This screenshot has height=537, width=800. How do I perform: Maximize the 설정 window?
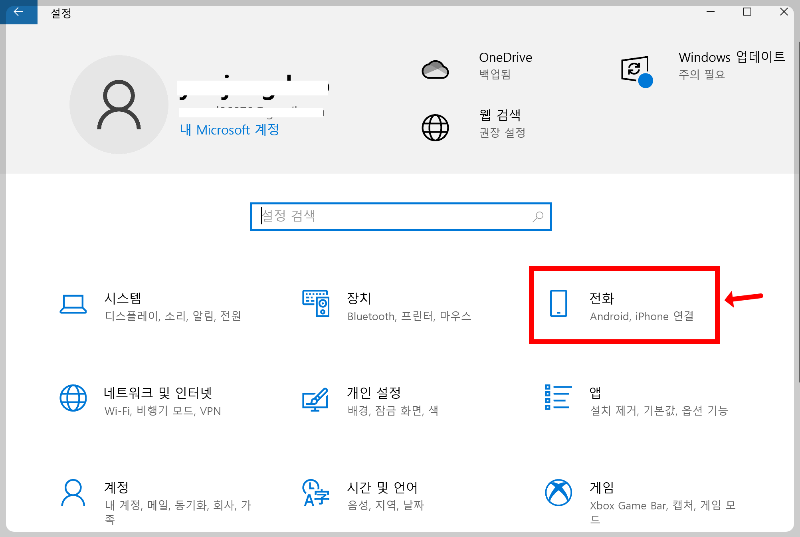pyautogui.click(x=747, y=11)
